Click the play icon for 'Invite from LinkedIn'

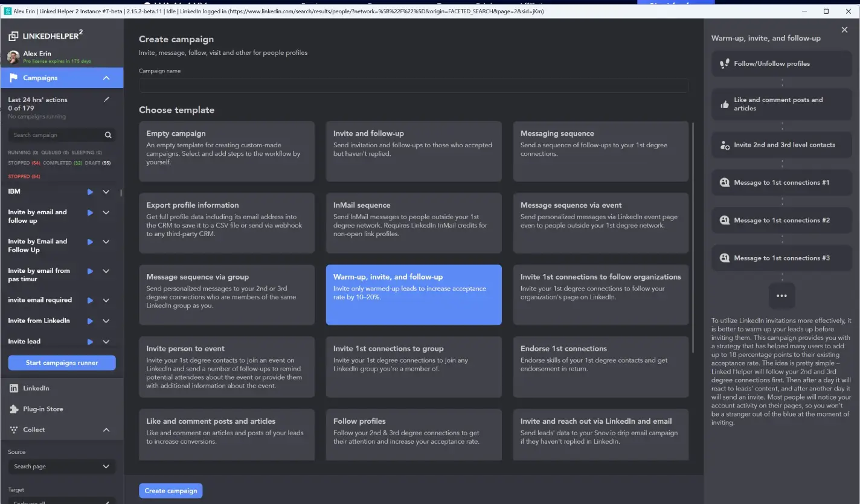point(90,321)
